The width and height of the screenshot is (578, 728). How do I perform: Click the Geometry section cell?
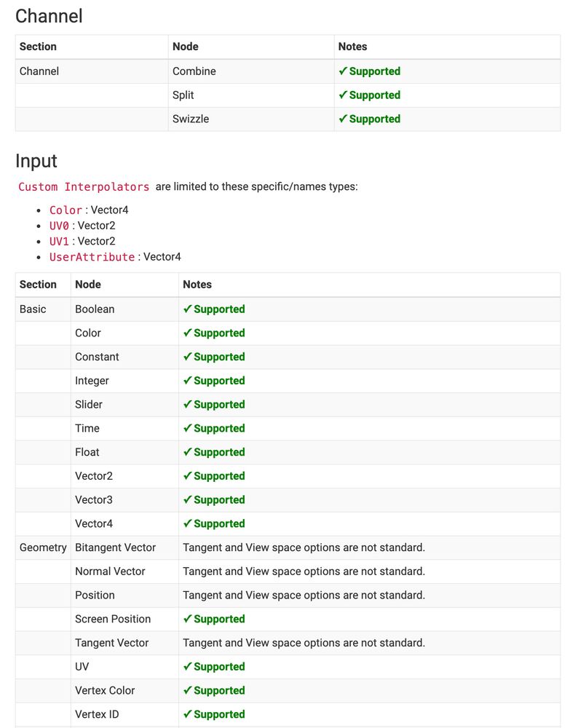(43, 547)
